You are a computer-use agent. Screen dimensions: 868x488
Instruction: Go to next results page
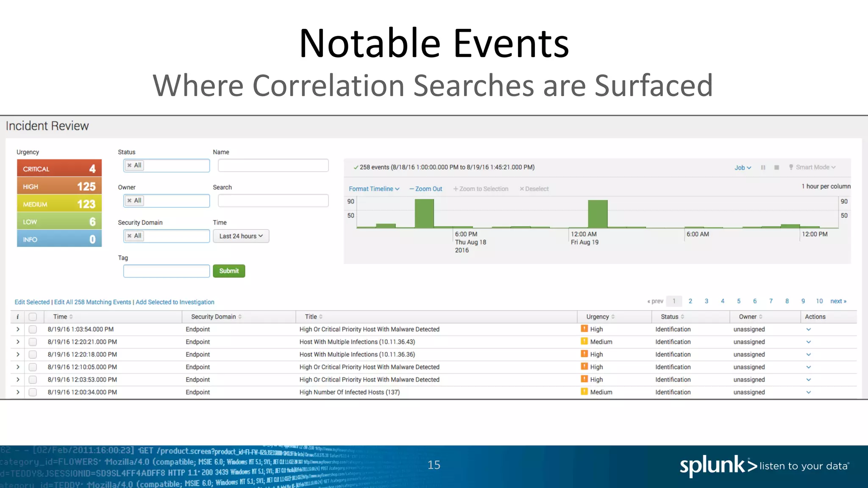click(x=838, y=301)
